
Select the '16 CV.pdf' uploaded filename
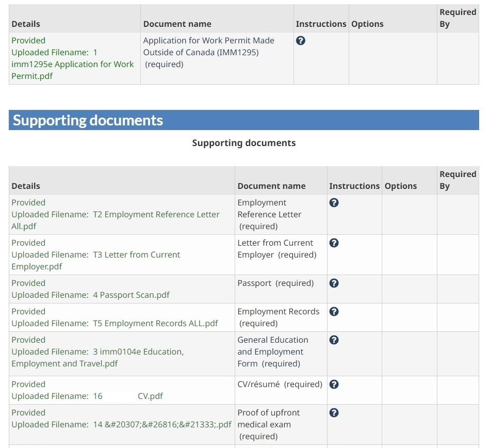click(x=128, y=396)
